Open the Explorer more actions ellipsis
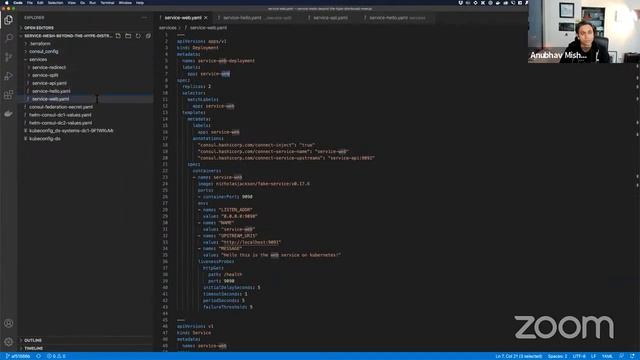This screenshot has height=360, width=640. click(144, 18)
